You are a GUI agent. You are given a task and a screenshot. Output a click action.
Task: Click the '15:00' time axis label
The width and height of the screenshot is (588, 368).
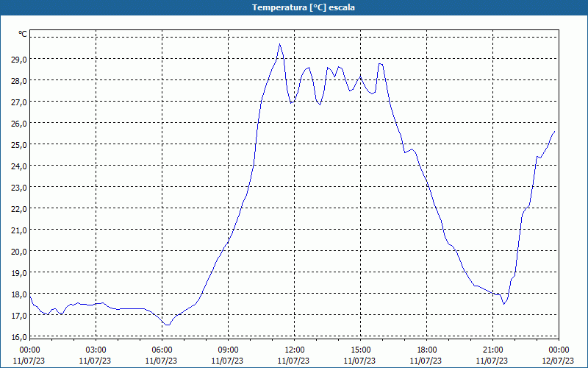(x=360, y=350)
